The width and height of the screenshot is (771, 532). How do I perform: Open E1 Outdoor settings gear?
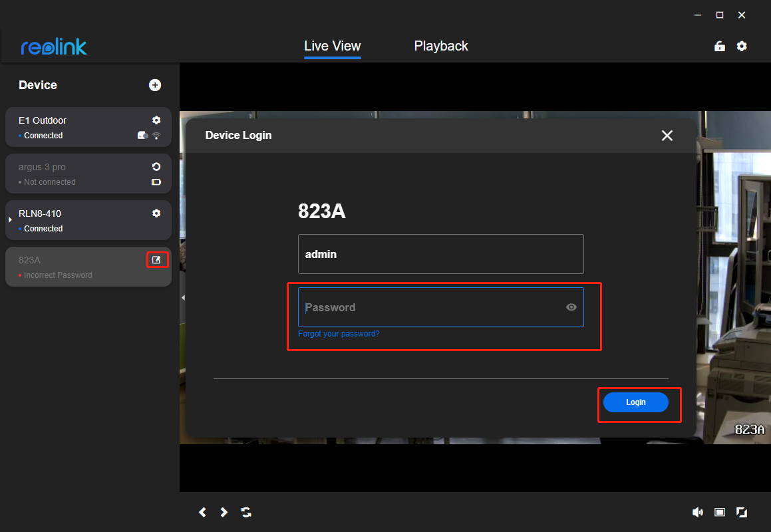pyautogui.click(x=156, y=120)
